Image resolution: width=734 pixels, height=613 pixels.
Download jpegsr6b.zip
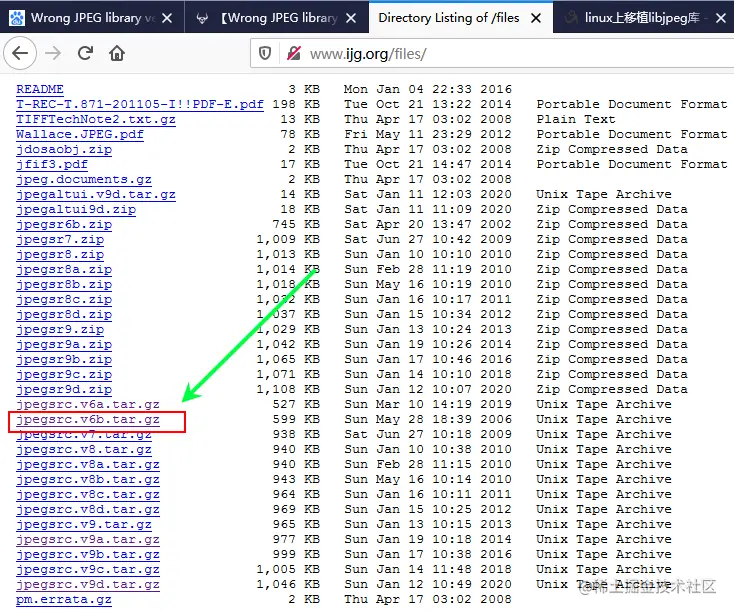pos(64,224)
